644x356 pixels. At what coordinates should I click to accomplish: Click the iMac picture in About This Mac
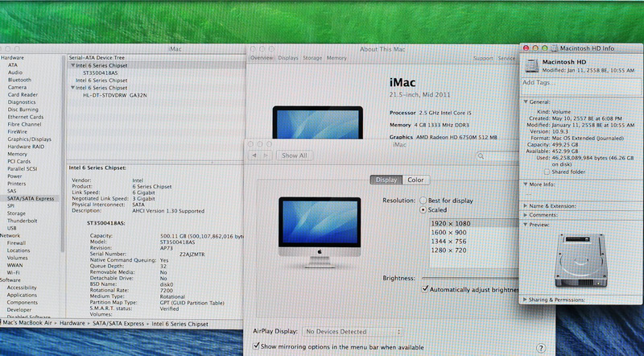(x=317, y=122)
